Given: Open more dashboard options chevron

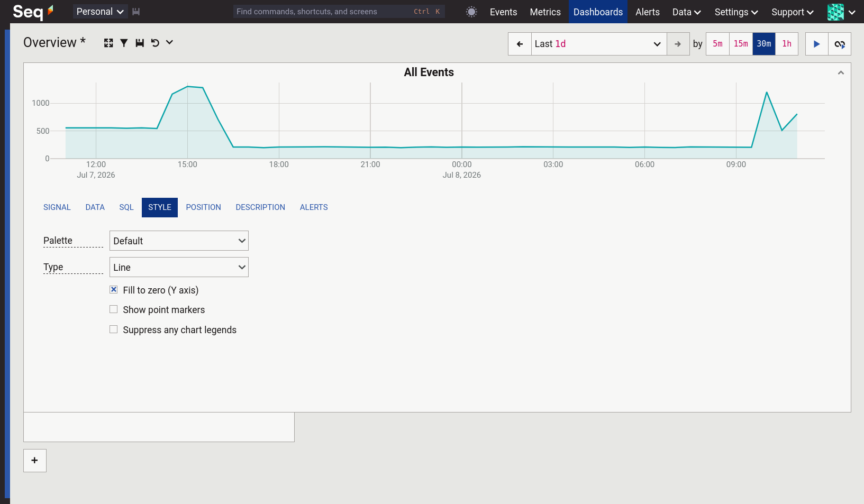Looking at the screenshot, I should (x=169, y=42).
